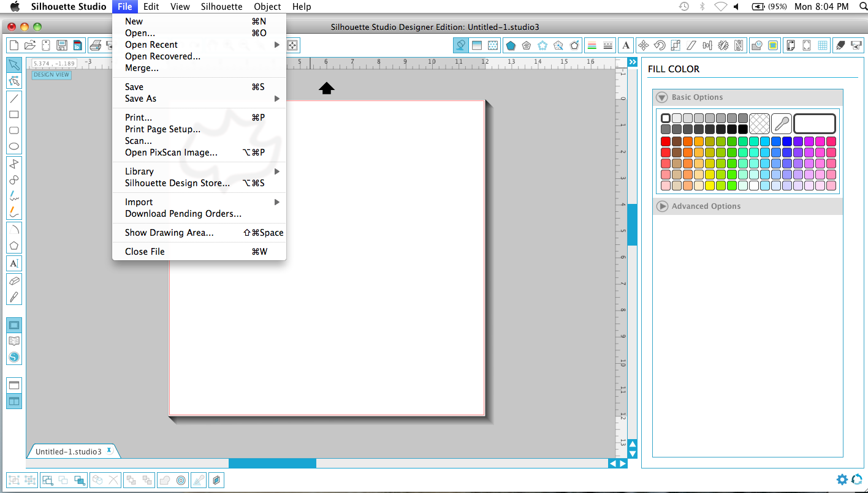Pick the Knife tool
Screen dimensions: 868x493
pyautogui.click(x=14, y=297)
